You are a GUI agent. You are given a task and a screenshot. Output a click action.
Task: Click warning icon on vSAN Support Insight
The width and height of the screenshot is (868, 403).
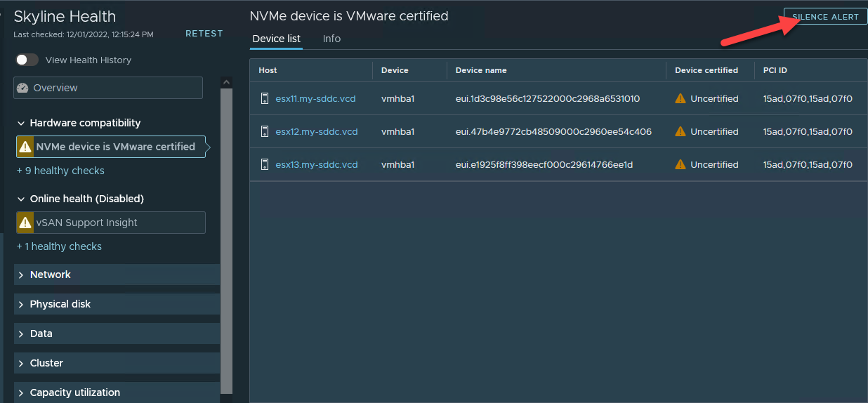pyautogui.click(x=25, y=223)
